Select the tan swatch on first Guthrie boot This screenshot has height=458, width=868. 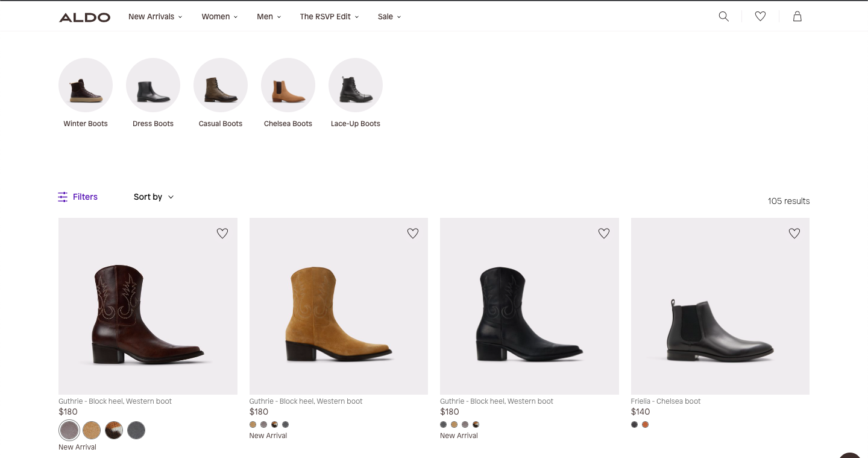(x=92, y=430)
